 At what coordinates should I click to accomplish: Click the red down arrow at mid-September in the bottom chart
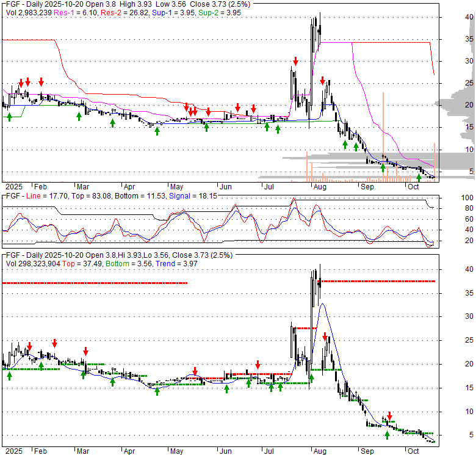[389, 415]
